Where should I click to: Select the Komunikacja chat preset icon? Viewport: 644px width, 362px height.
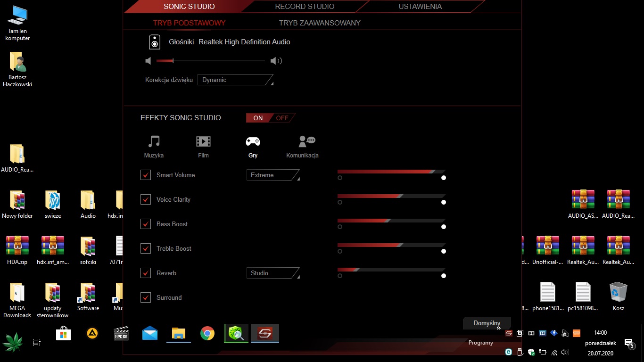point(307,141)
